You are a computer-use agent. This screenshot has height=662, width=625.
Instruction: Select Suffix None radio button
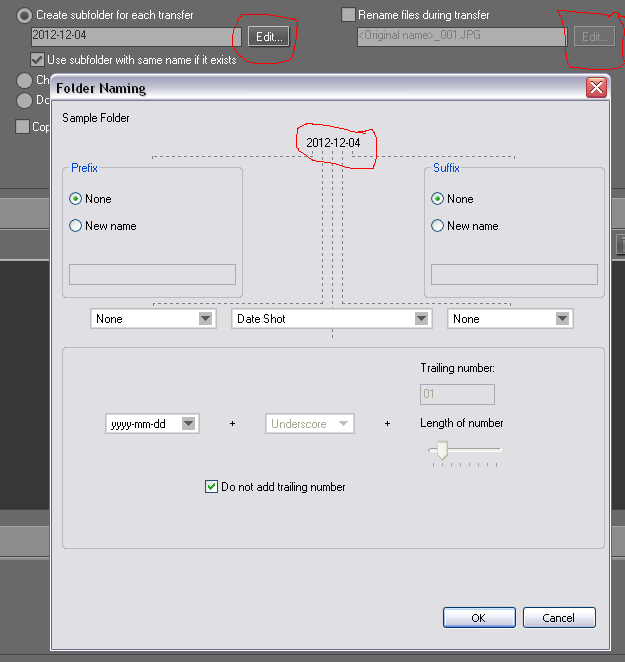[x=438, y=199]
